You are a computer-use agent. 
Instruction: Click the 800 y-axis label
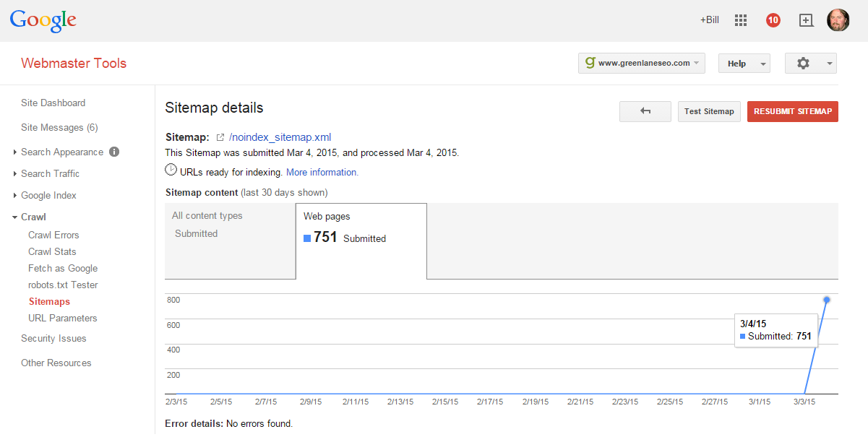(x=173, y=300)
